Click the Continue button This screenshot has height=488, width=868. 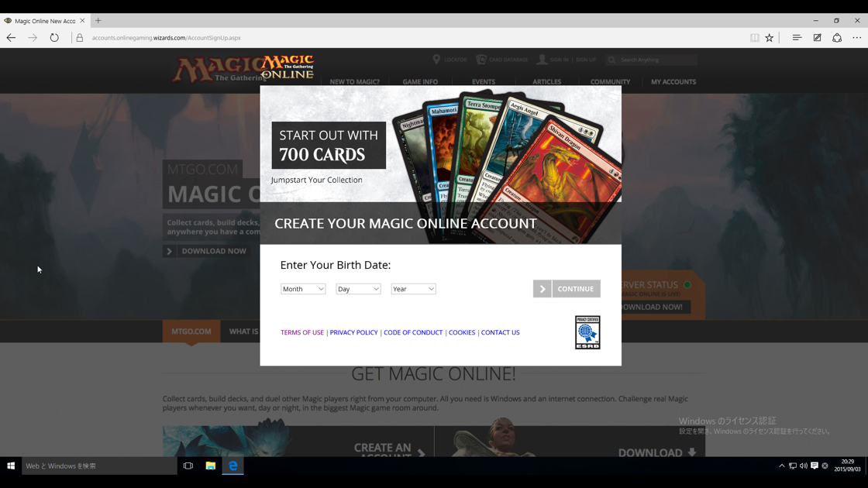(x=576, y=289)
